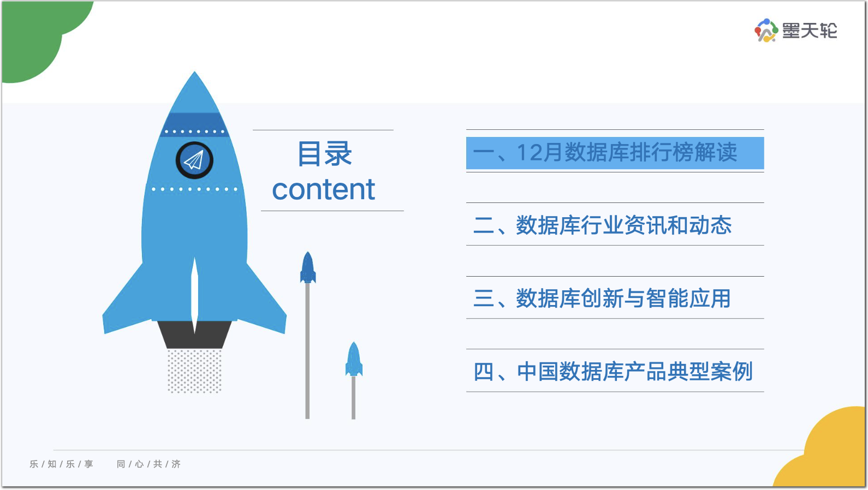Click the gray pole under medium rocket
Screen dimensions: 868x490
pyautogui.click(x=307, y=350)
